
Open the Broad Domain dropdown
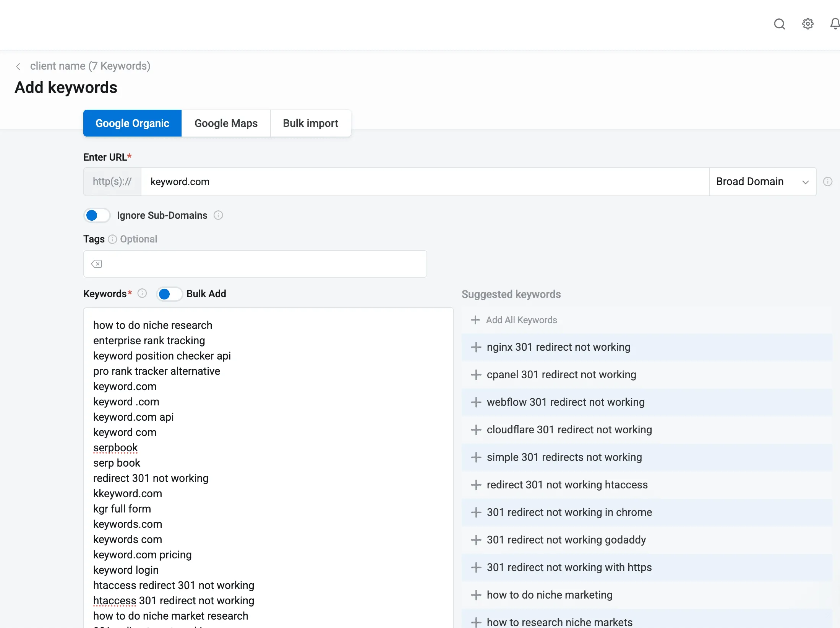pyautogui.click(x=806, y=182)
